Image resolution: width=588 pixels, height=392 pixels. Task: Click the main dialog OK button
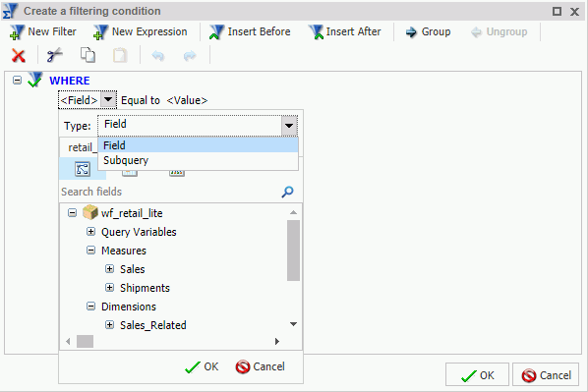[x=477, y=375]
